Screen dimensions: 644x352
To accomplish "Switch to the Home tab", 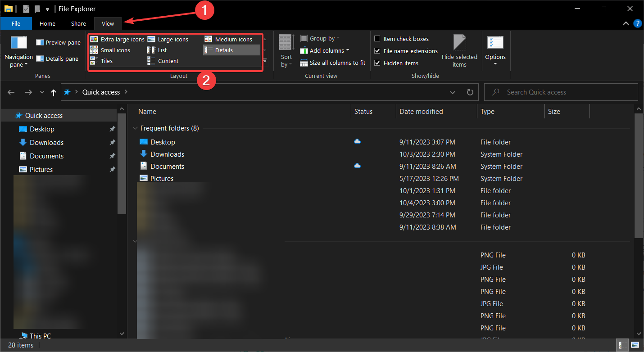I will coord(47,24).
